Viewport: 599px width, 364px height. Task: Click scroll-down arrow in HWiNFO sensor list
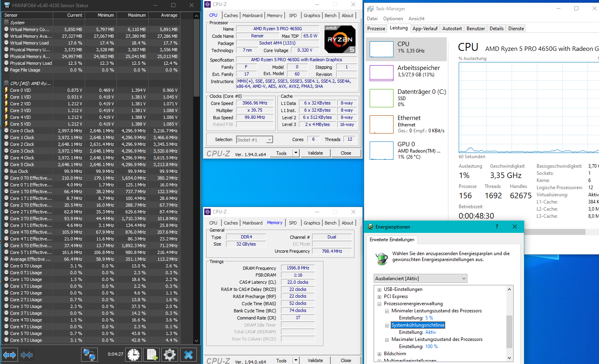click(196, 341)
